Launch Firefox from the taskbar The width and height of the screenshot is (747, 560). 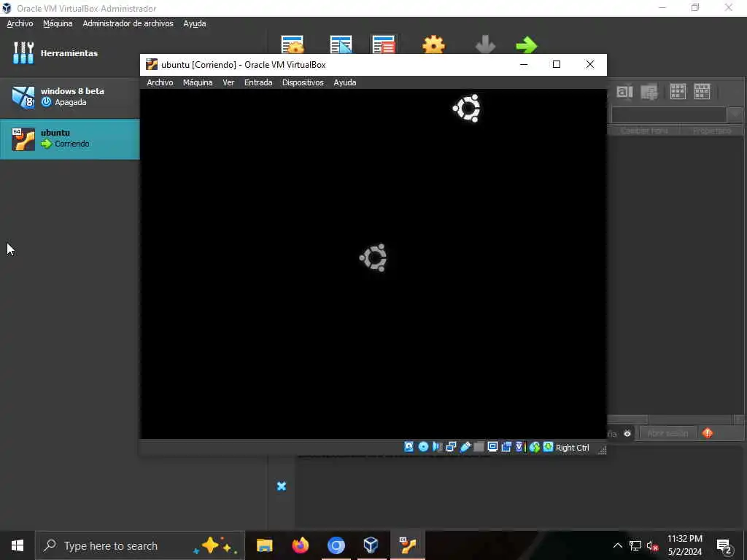click(x=300, y=545)
